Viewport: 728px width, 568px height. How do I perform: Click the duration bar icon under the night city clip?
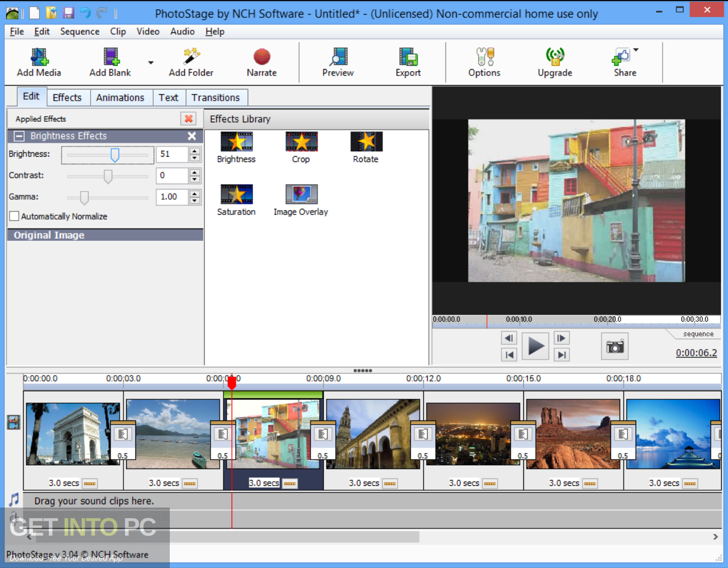(490, 483)
